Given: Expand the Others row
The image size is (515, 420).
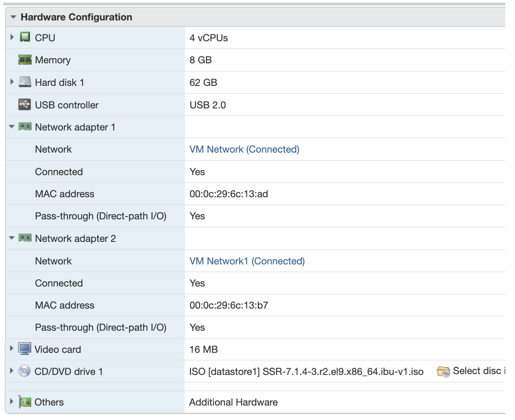Looking at the screenshot, I should click(x=12, y=402).
